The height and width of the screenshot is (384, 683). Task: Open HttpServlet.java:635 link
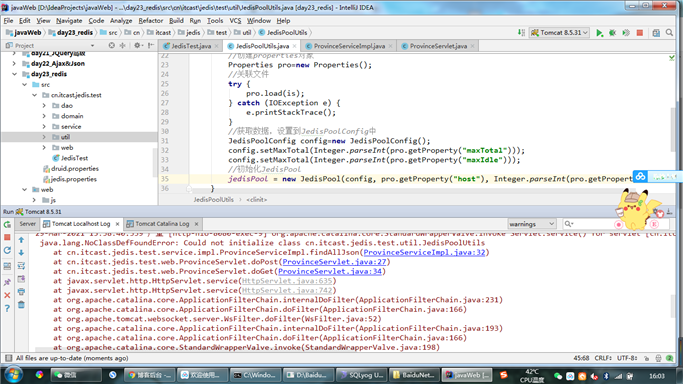tap(287, 281)
